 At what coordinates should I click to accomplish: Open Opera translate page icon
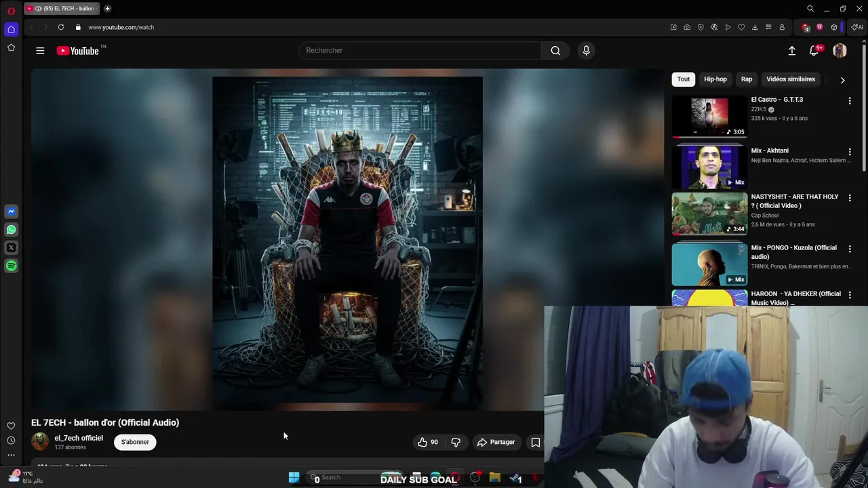click(x=714, y=27)
